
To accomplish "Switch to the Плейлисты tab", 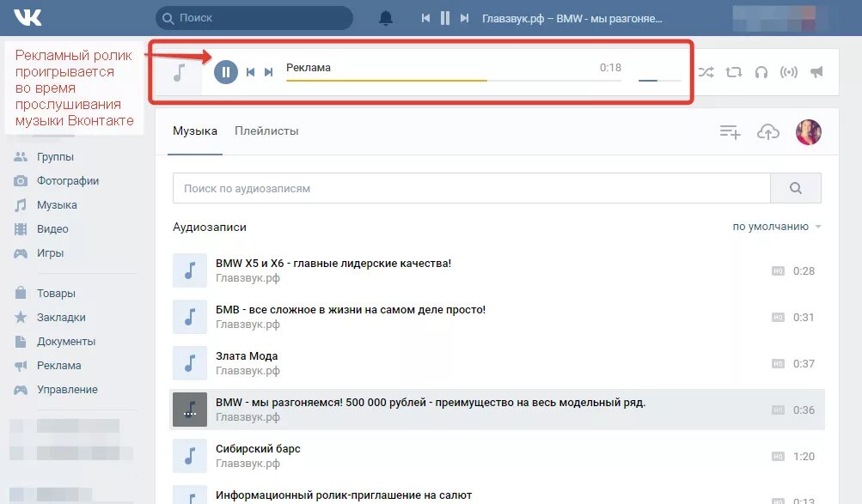I will pos(266,131).
